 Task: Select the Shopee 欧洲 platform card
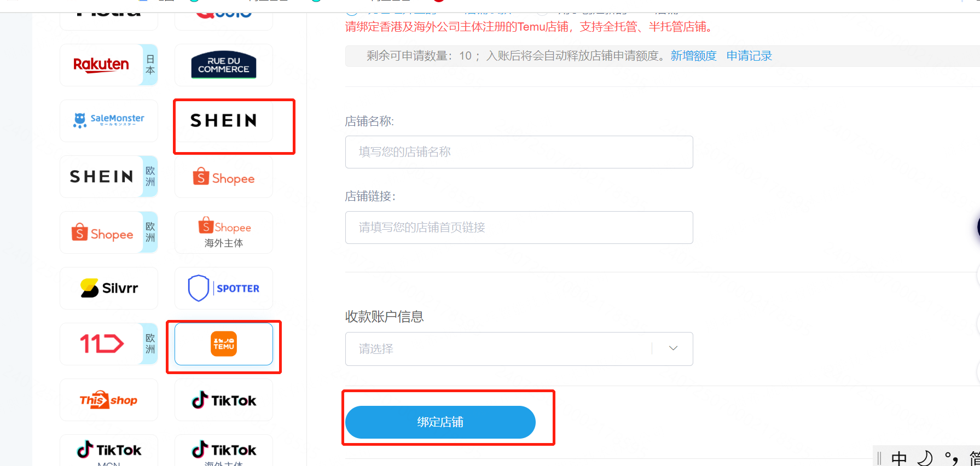click(109, 232)
